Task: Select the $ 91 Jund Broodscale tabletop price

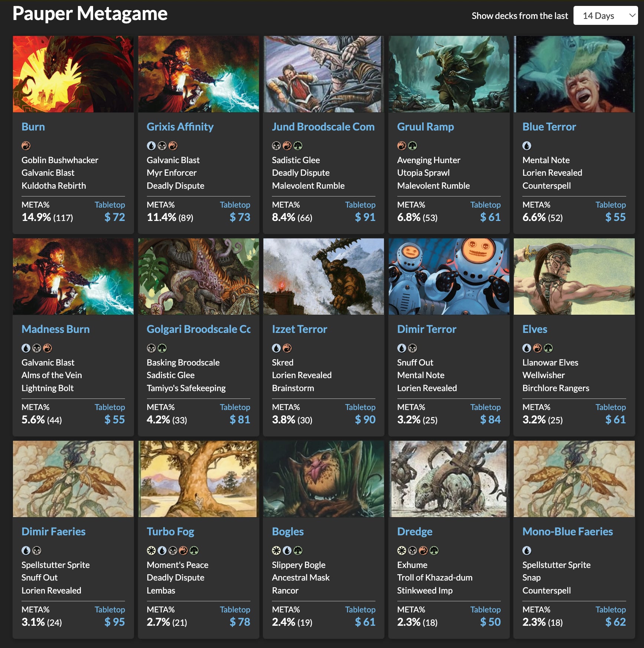Action: (365, 217)
